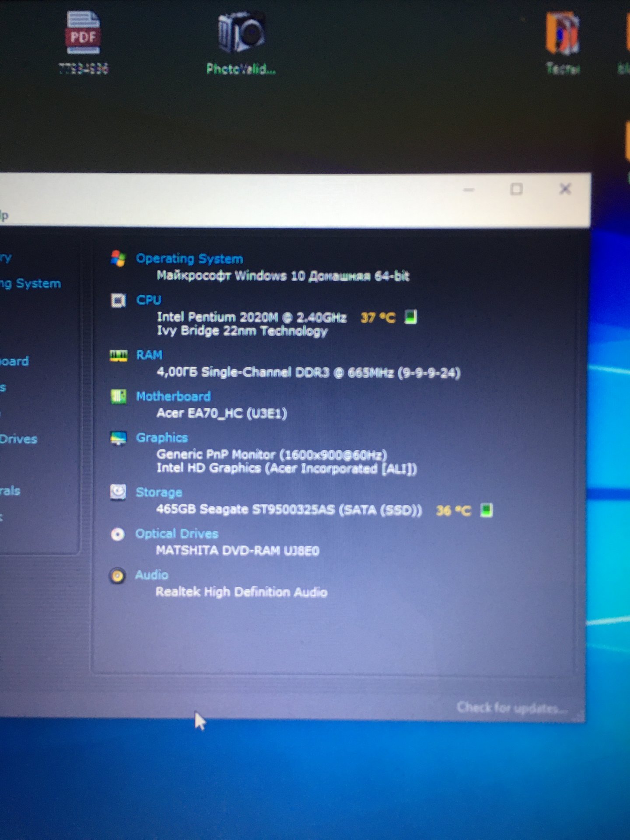Click the Audio speaker icon
The height and width of the screenshot is (840, 630).
[x=117, y=576]
